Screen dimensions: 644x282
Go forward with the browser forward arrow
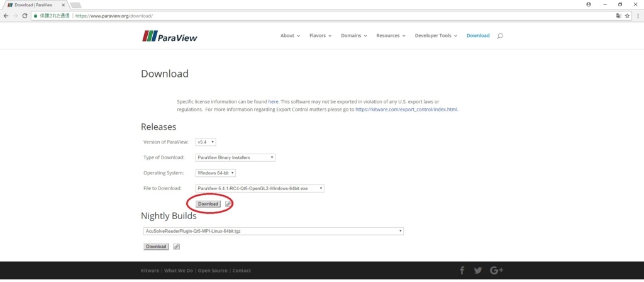pyautogui.click(x=15, y=16)
